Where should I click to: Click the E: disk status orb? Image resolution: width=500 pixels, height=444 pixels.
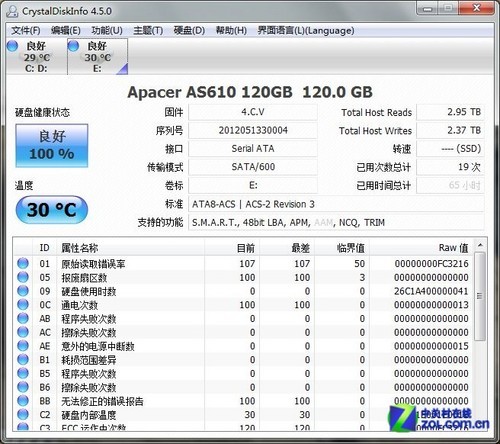(x=73, y=46)
